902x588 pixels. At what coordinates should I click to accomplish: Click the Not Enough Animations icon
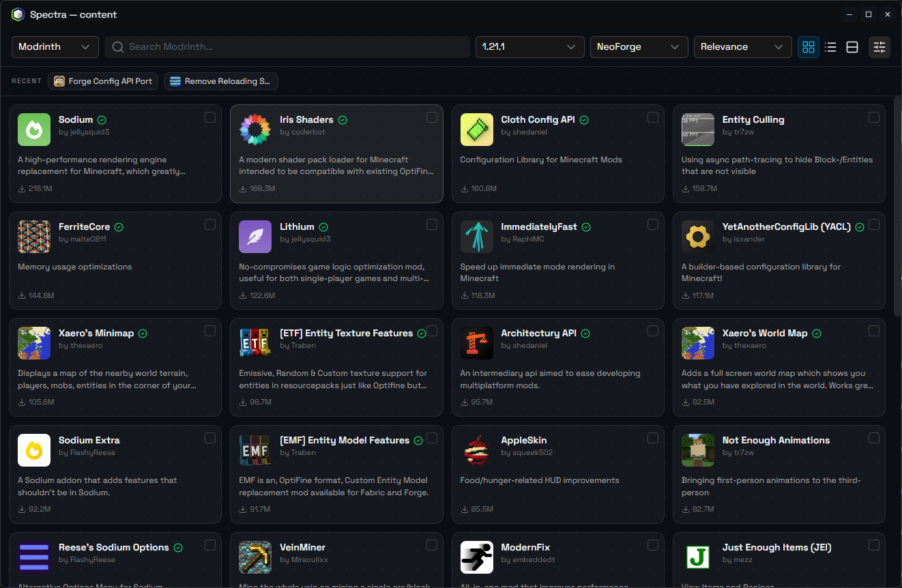point(698,450)
